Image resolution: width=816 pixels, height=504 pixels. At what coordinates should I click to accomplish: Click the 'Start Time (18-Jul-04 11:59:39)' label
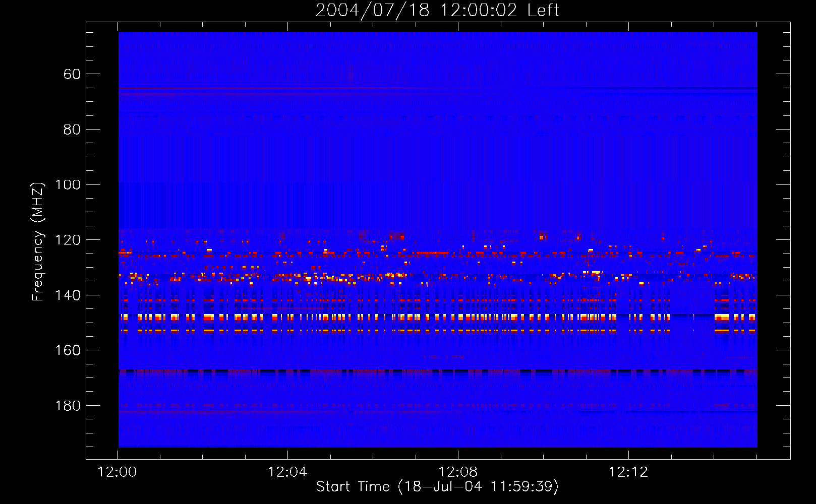tap(437, 487)
